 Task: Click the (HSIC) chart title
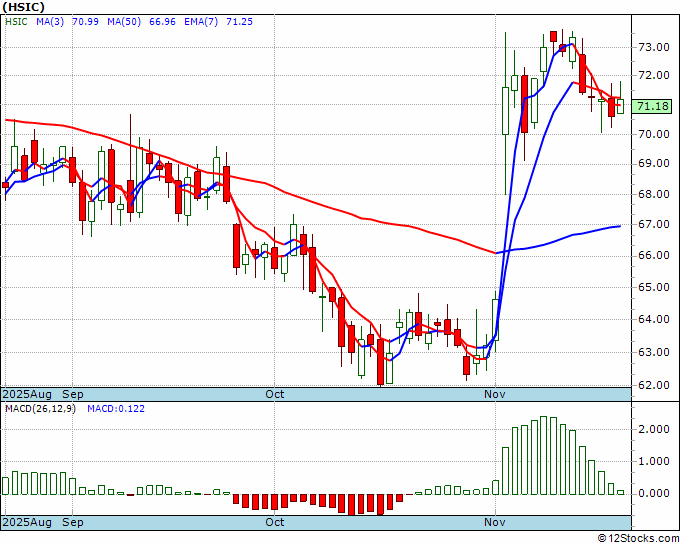23,7
